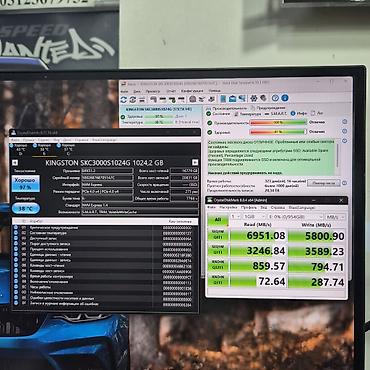The height and width of the screenshot is (370, 370).
Task: Open the MB/s unit dropdown
Action: [335, 217]
